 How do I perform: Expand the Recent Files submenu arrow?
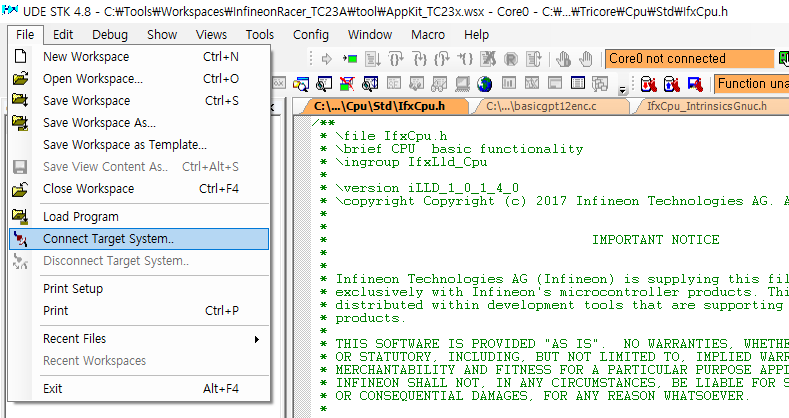(257, 339)
